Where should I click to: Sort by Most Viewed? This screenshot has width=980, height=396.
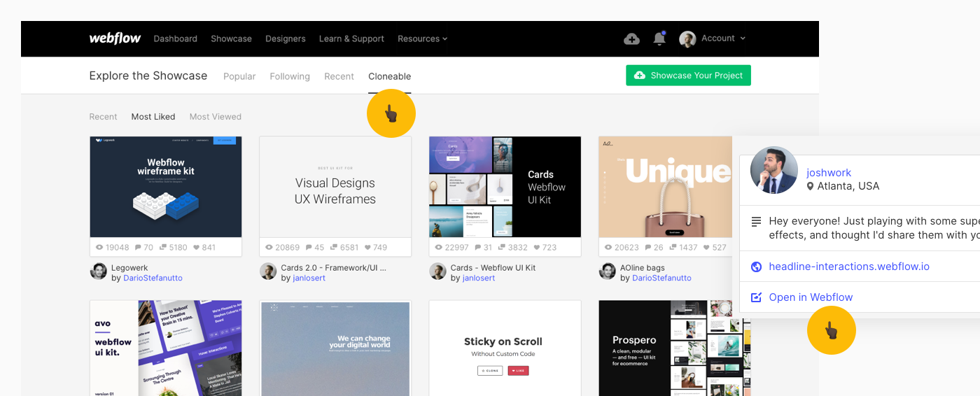215,117
